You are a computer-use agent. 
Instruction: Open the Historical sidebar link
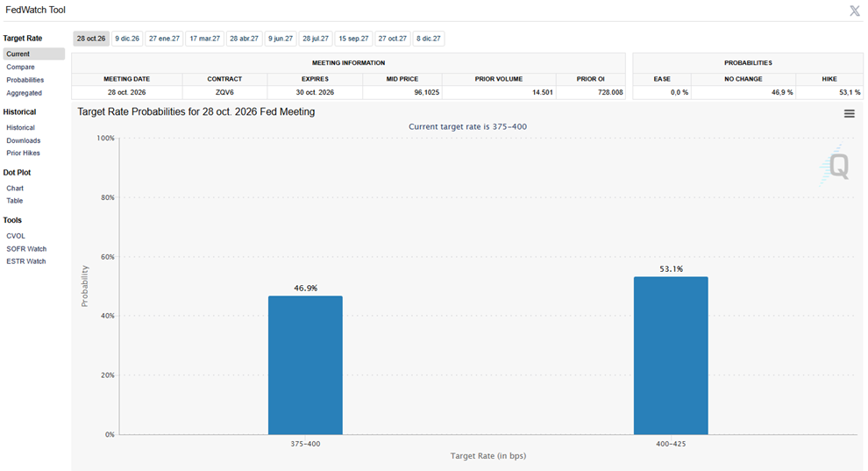20,128
